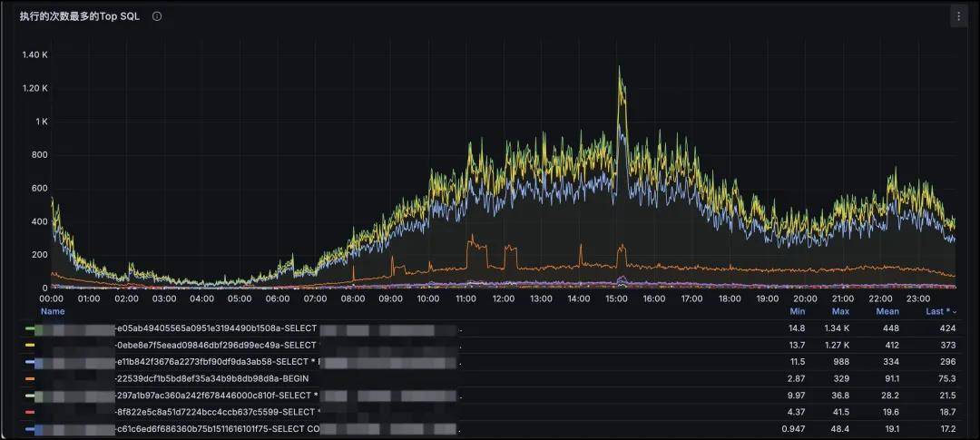The width and height of the screenshot is (980, 440).
Task: Sort legend by the Max column
Action: pyautogui.click(x=840, y=311)
